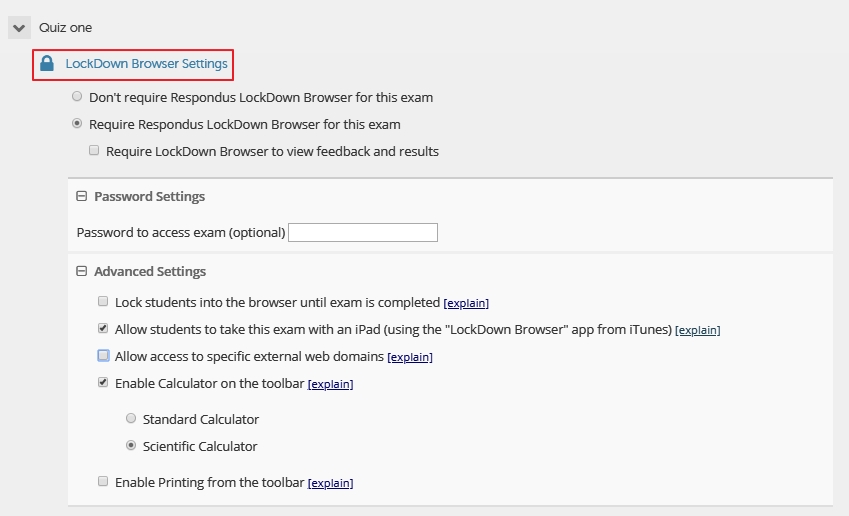Check Require LockDown Browser to view feedback
Viewport: 849px width, 516px height.
pos(94,151)
